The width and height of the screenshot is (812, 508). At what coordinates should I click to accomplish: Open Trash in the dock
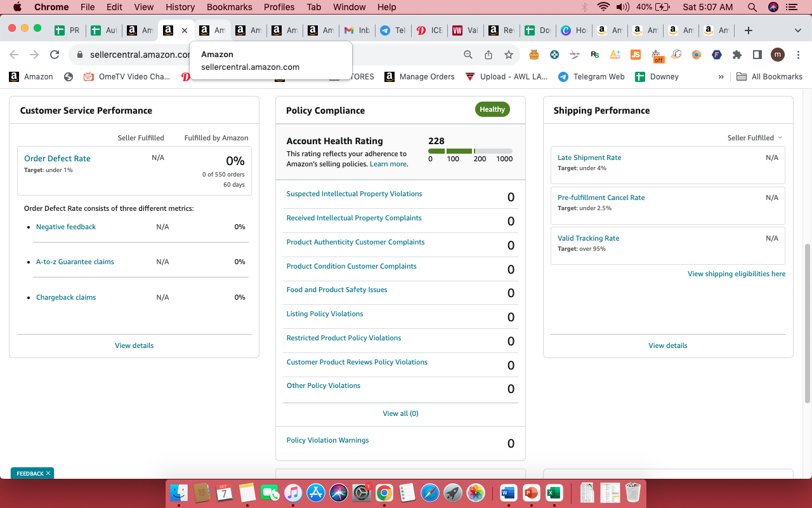point(632,493)
